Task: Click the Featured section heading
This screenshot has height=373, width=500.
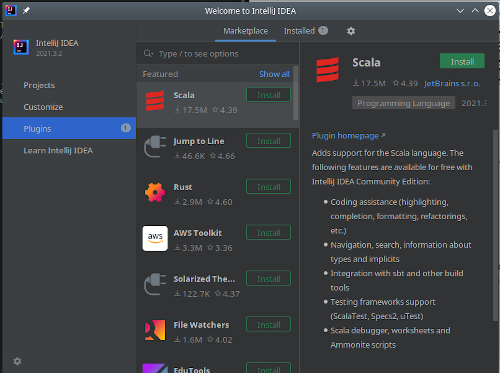Action: [160, 74]
